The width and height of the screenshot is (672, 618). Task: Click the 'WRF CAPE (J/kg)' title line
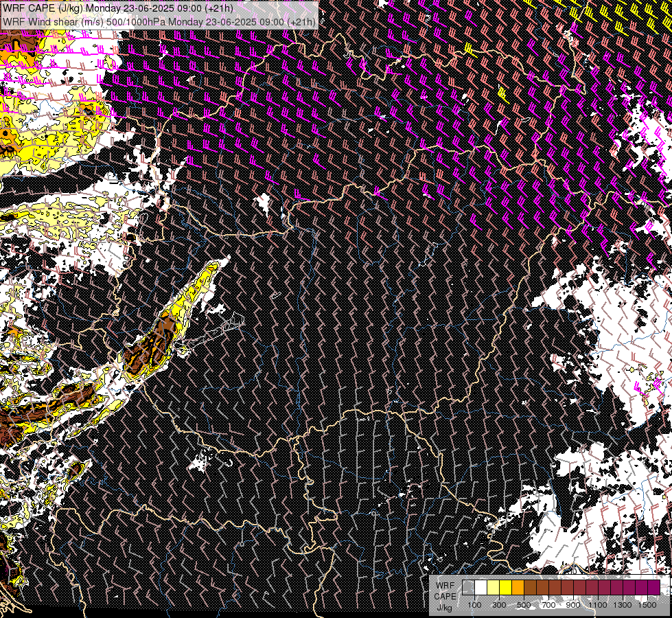(118, 8)
